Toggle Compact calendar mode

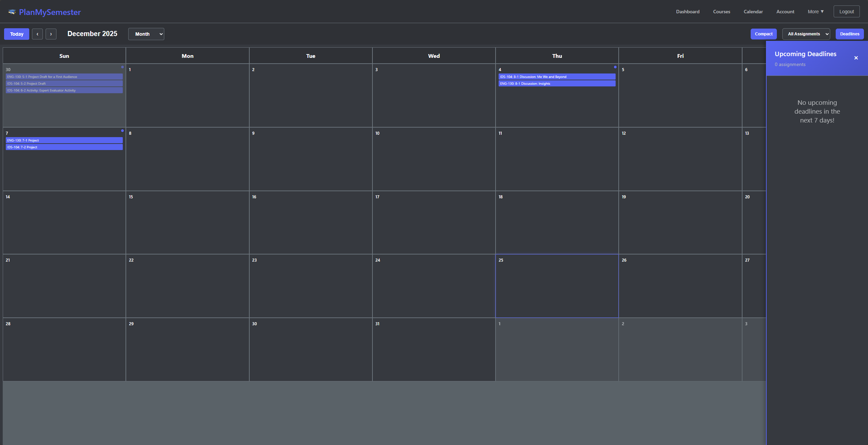[763, 34]
